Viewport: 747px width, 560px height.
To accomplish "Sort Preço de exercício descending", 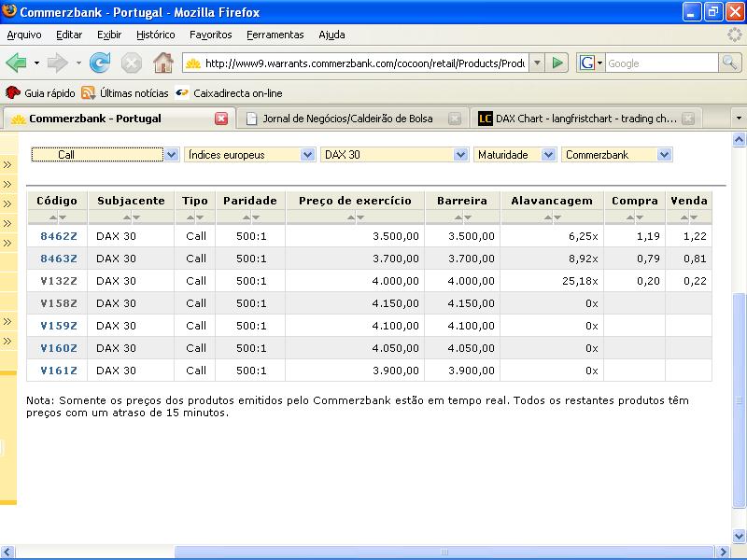I will coord(360,217).
